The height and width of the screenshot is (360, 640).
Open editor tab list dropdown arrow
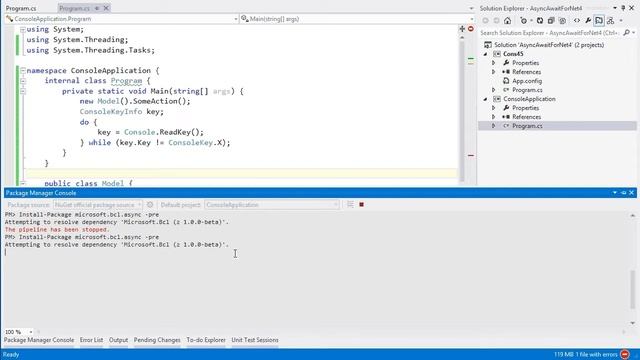pos(471,8)
